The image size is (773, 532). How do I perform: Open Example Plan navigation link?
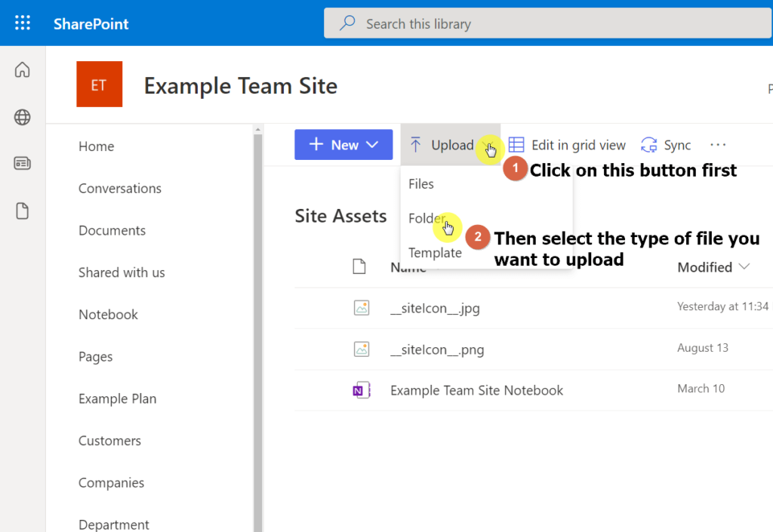point(117,398)
